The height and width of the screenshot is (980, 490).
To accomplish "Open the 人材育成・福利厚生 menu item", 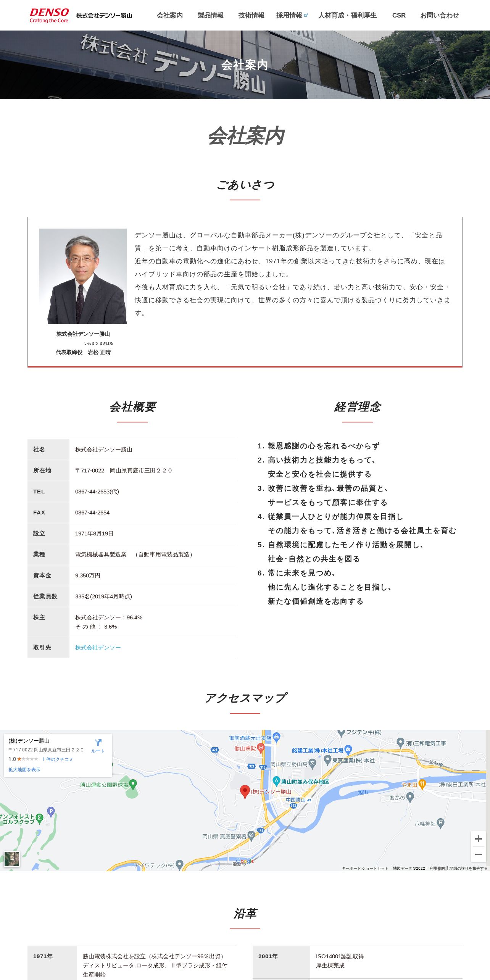I will 348,15.
